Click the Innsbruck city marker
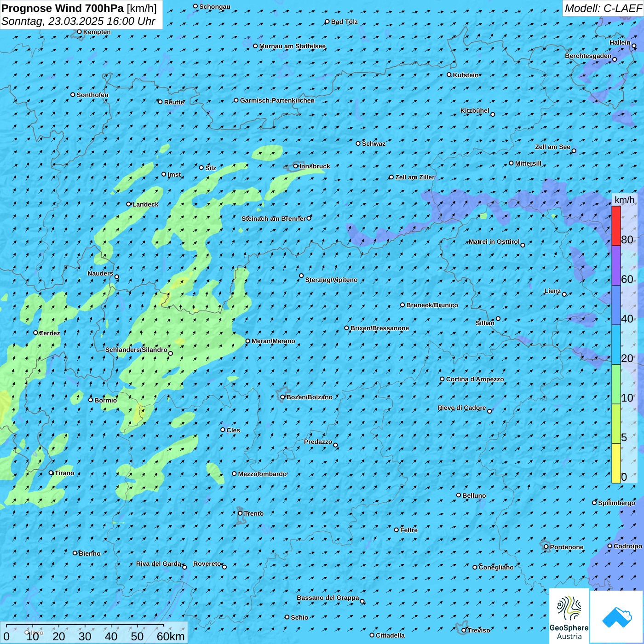Screen dimensions: 644x644 296,166
